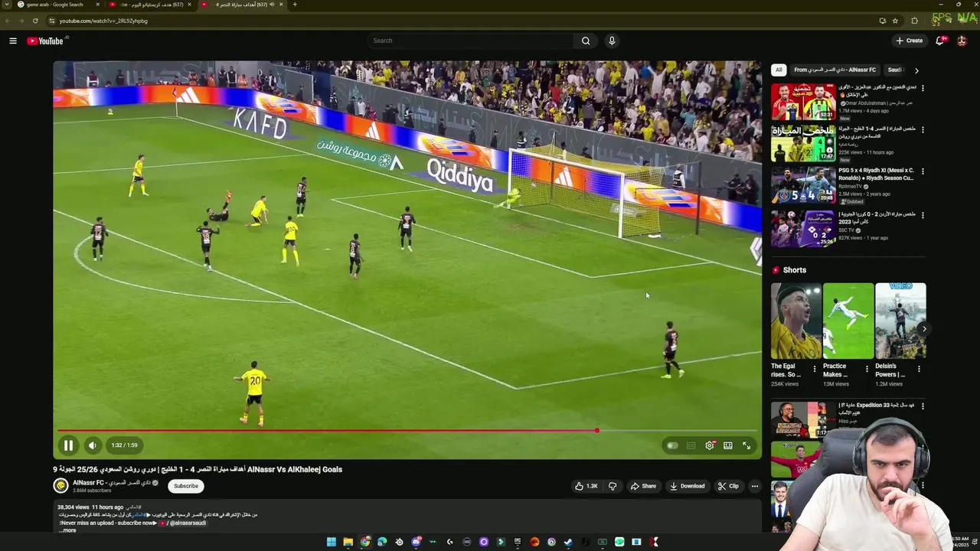Open YouTube notifications bell

[x=940, y=41]
